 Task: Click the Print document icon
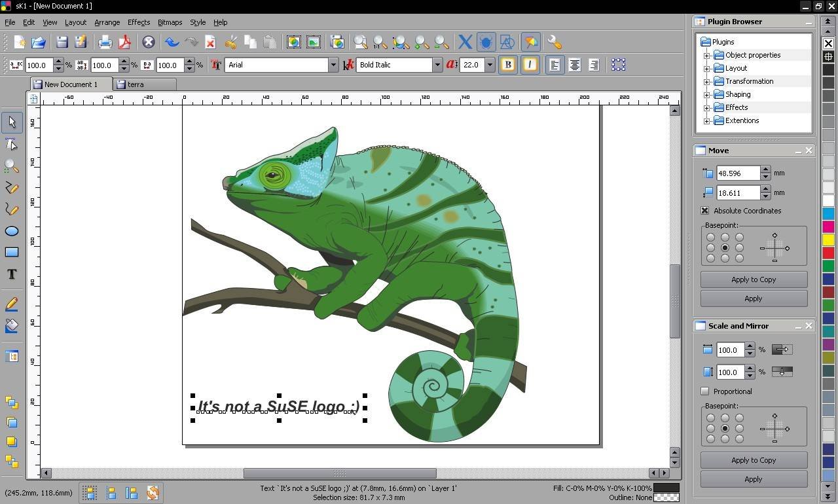[105, 43]
